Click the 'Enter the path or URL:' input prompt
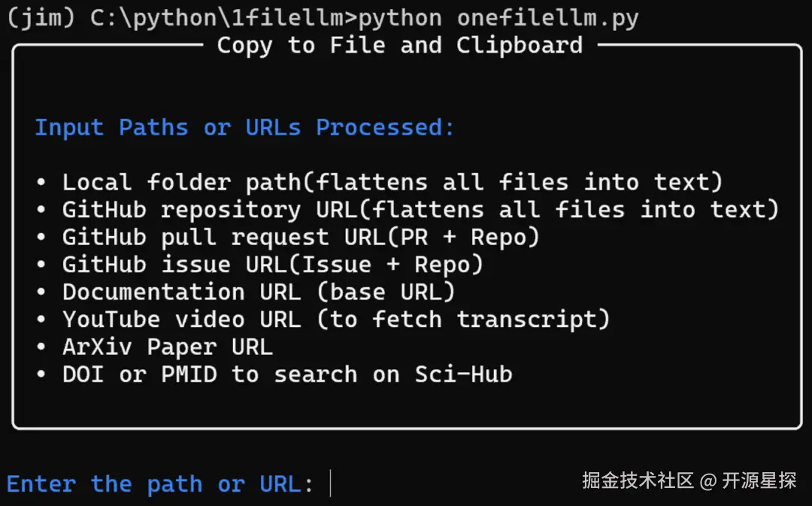Screen dimensions: 812x506 159,484
